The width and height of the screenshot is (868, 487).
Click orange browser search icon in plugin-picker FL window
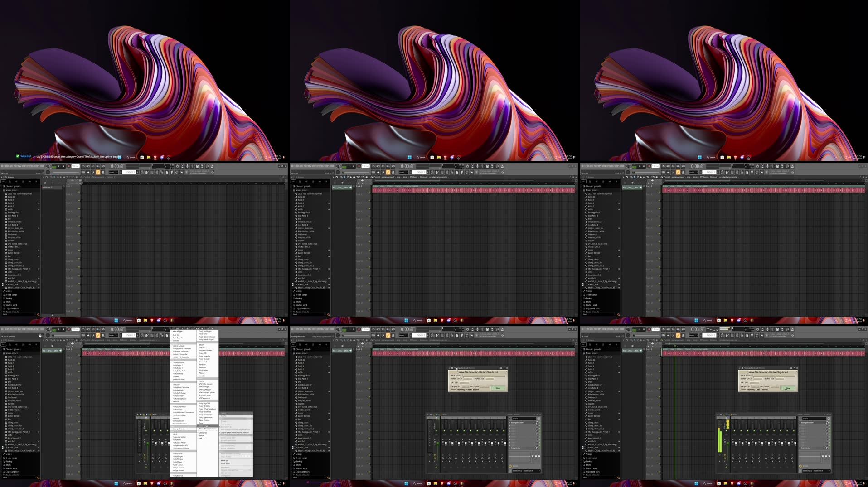(x=38, y=477)
